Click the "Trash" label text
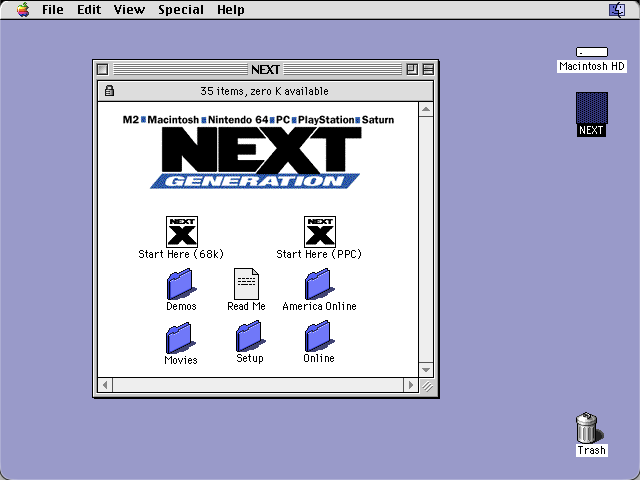The width and height of the screenshot is (640, 480). click(591, 450)
